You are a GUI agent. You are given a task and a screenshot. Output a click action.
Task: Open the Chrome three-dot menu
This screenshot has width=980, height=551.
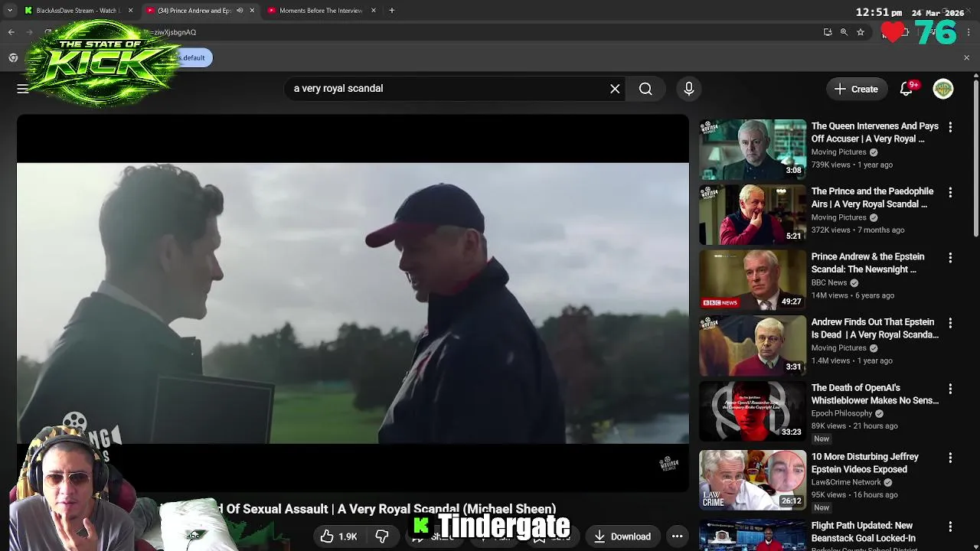coord(969,32)
